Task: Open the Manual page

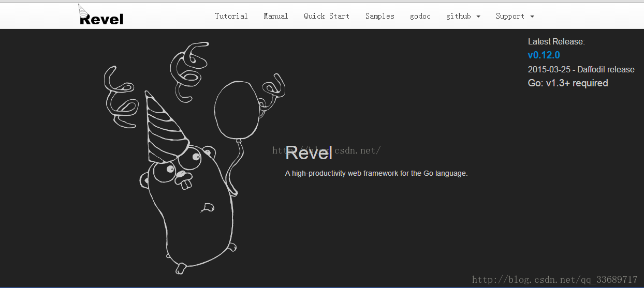Action: point(276,16)
